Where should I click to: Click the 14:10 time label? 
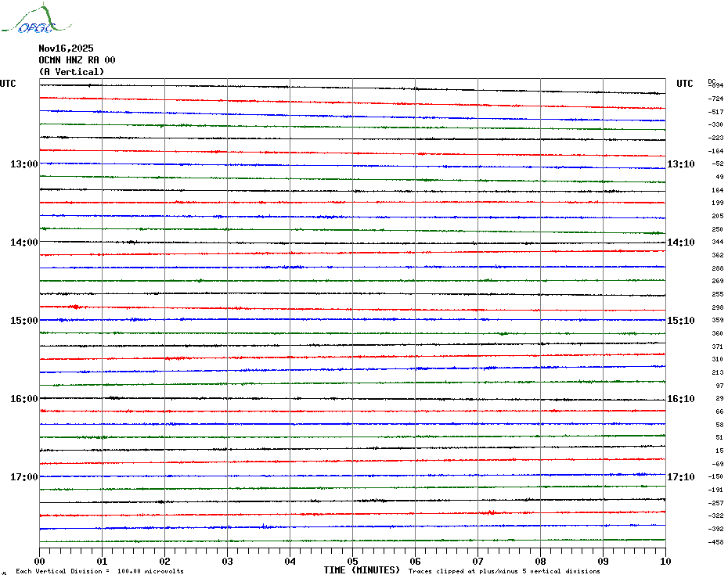click(x=681, y=242)
